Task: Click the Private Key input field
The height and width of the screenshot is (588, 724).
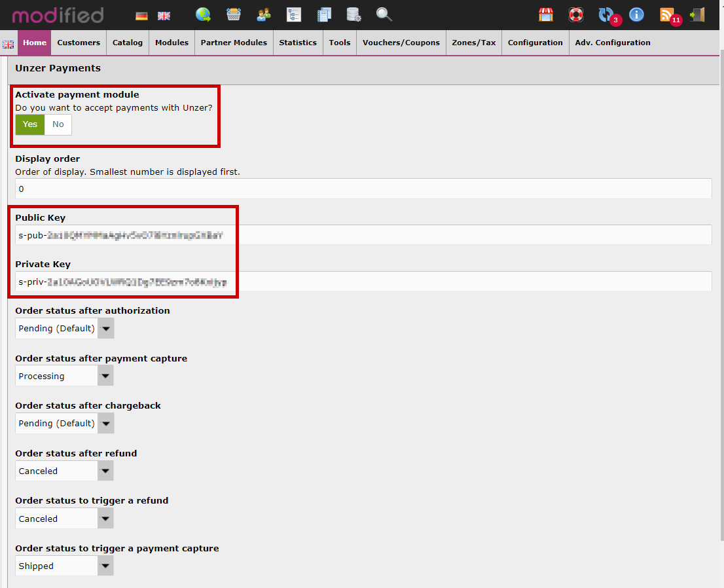Action: point(363,282)
